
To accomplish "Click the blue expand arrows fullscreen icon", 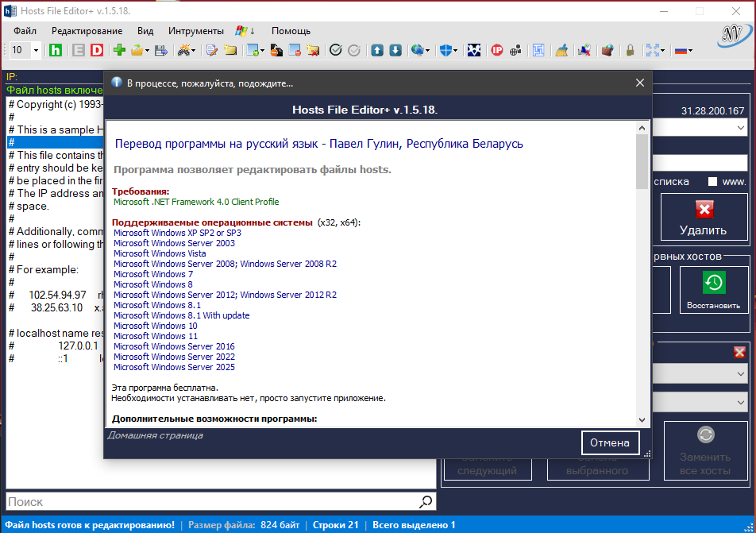I will [x=652, y=50].
